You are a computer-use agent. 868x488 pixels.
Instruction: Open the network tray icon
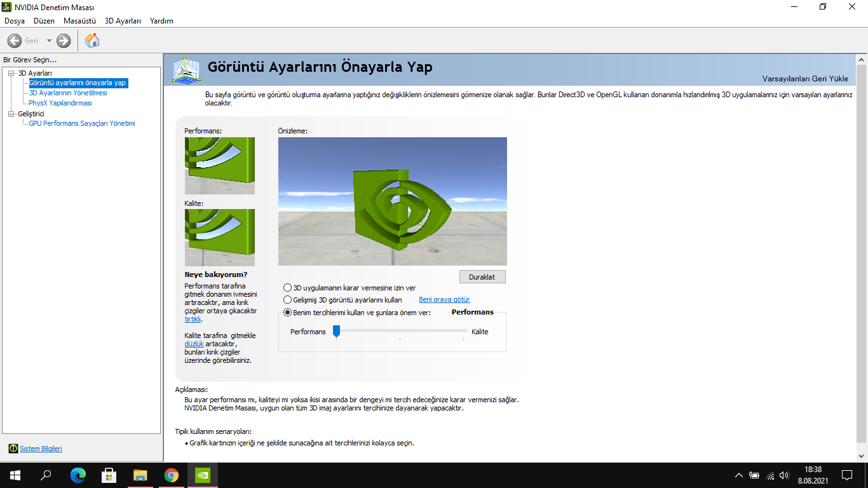tap(770, 475)
